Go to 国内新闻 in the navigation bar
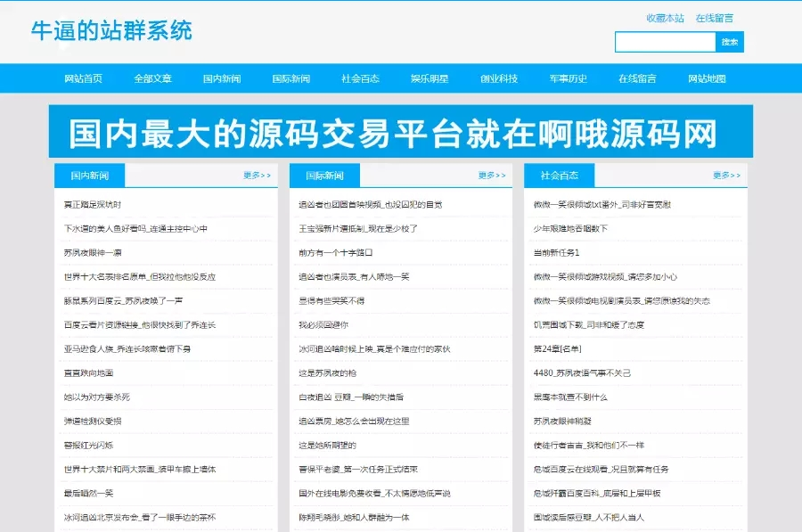Screen dimensions: 802x532 (x=222, y=78)
